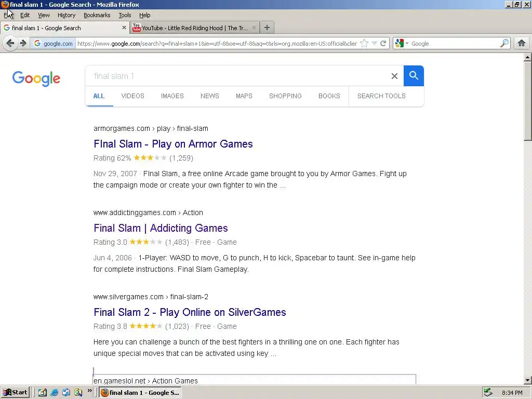Open the History menu
This screenshot has height=399, width=532.
click(66, 15)
